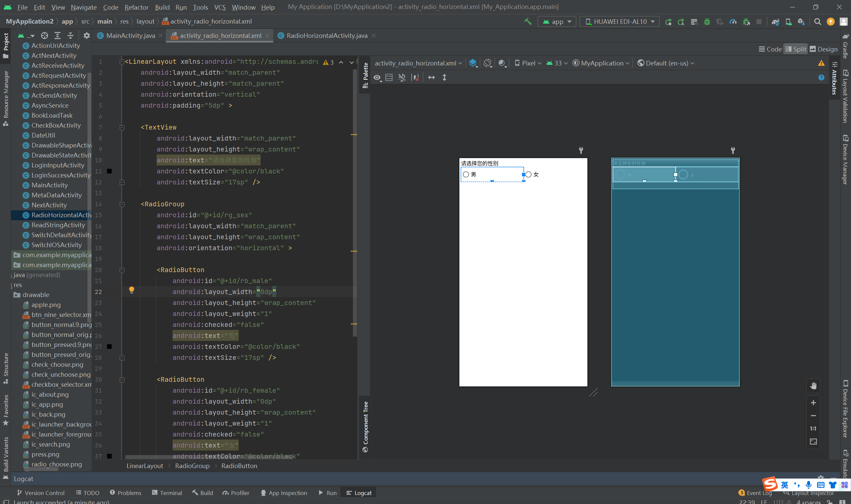Switch to RadioHorizontalActivity.java tab
Screen dimensions: 851x504
click(x=326, y=36)
